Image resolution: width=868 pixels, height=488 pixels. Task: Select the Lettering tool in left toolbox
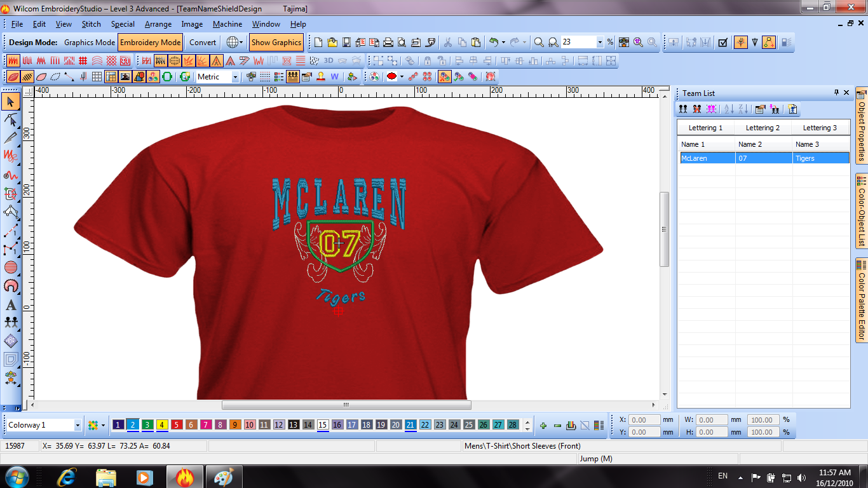pos(11,305)
